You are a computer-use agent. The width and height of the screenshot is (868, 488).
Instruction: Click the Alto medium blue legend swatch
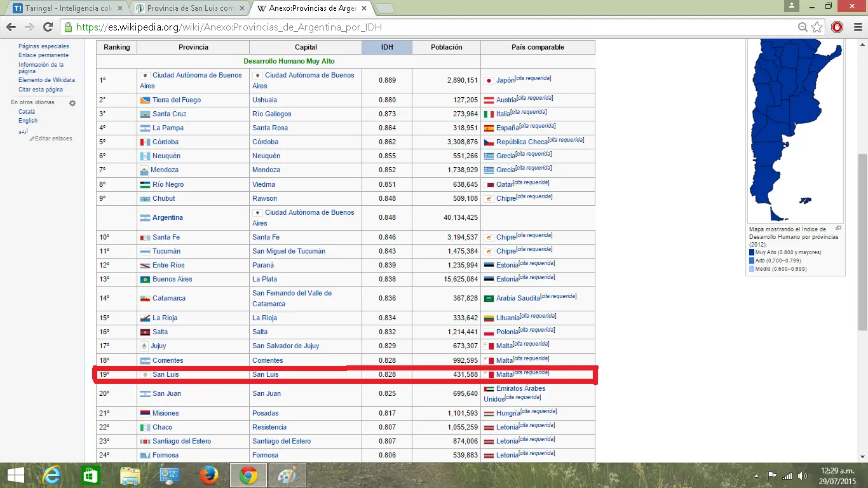[x=752, y=261]
